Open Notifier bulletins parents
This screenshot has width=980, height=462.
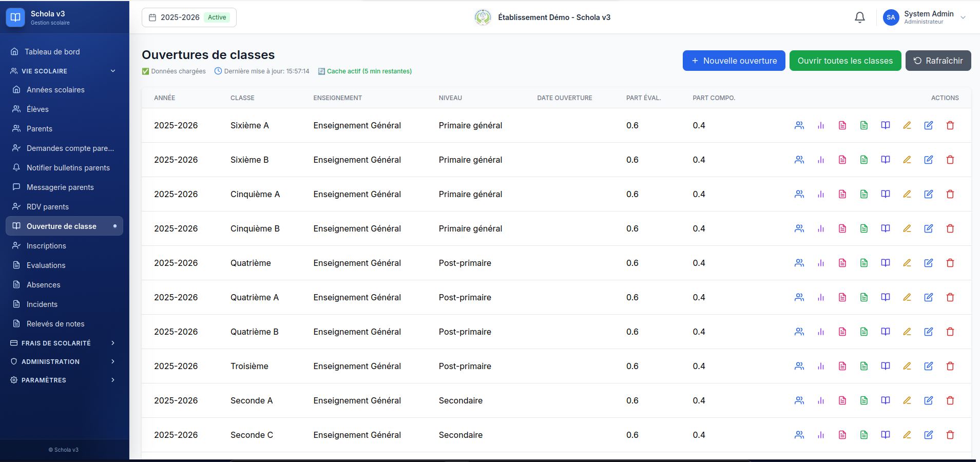[64, 168]
